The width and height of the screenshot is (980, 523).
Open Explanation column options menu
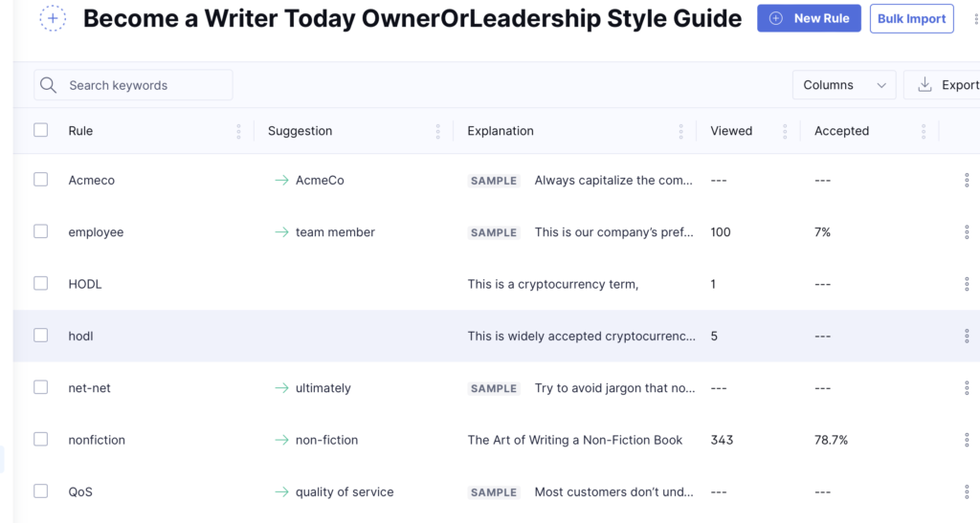[x=680, y=131]
